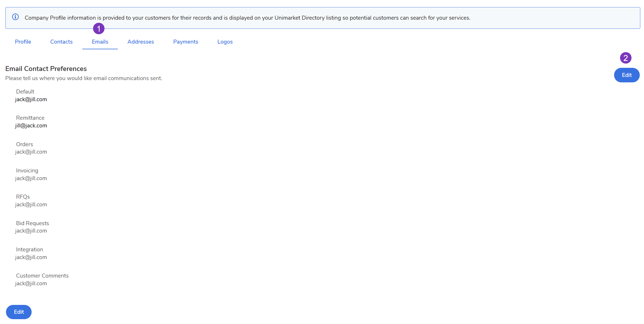644x324 pixels.
Task: Click the Integration email address
Action: [31, 257]
